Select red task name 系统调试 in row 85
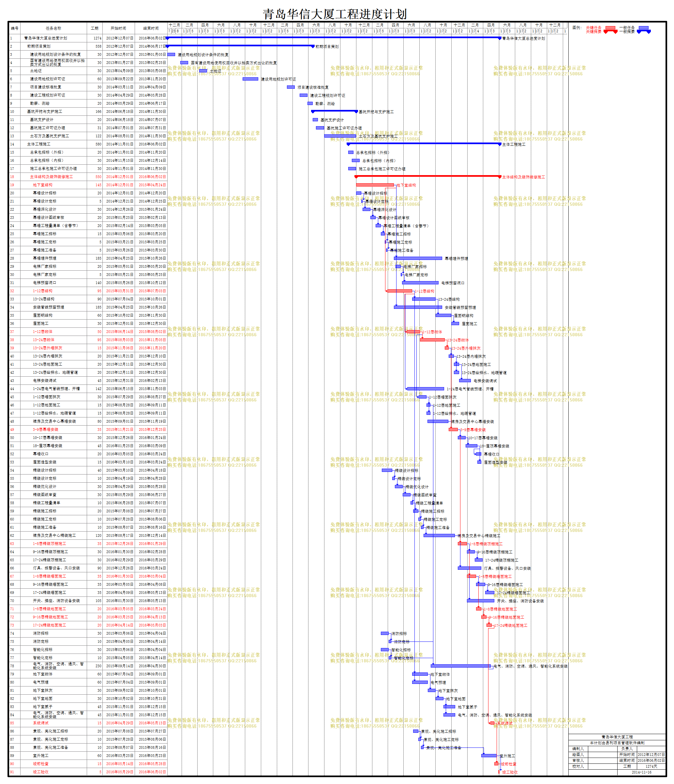This screenshot has width=674, height=784. point(41,723)
